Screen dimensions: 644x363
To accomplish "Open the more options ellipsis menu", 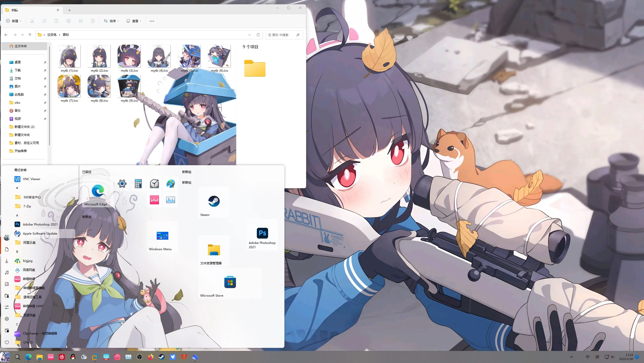I will [x=152, y=21].
